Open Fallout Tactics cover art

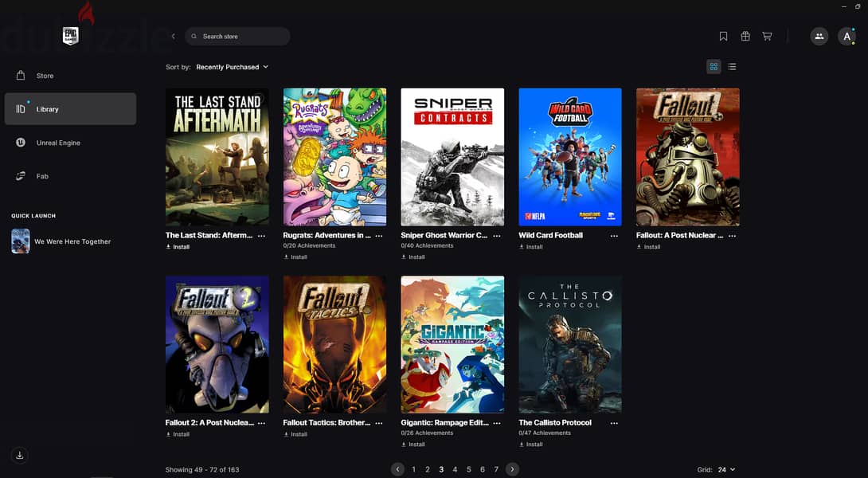pos(335,344)
